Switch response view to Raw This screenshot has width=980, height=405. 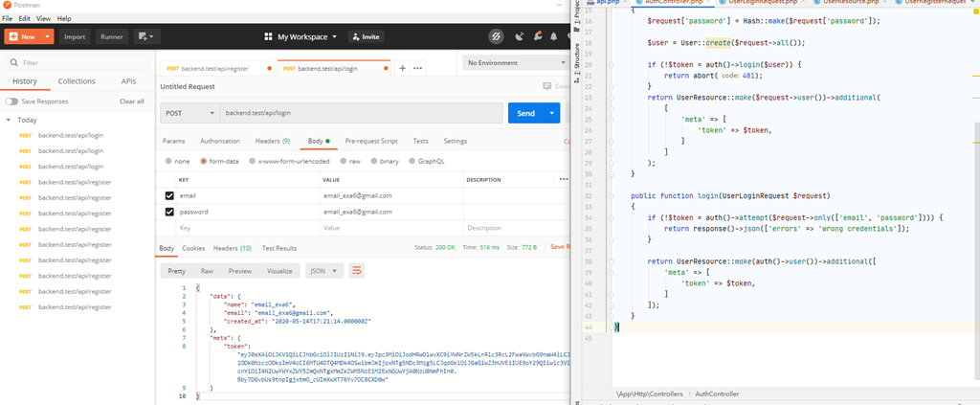point(207,271)
